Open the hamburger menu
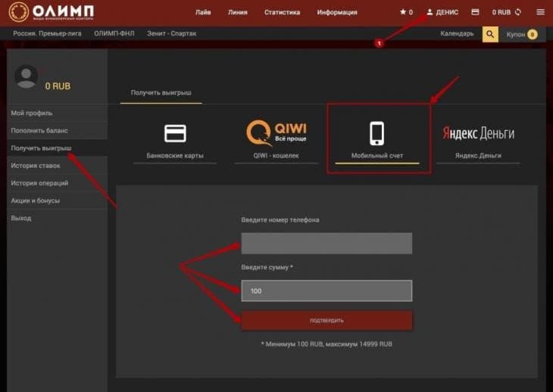This screenshot has height=392, width=553. [x=539, y=12]
